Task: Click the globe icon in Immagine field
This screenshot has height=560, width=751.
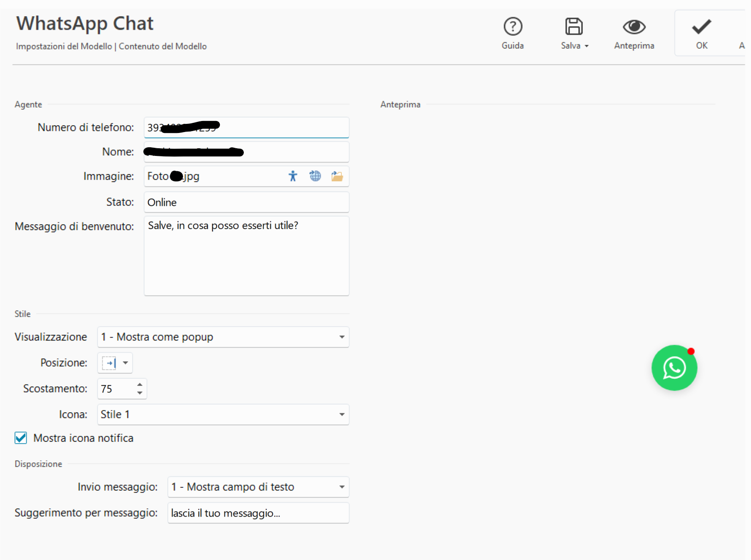Action: (315, 176)
